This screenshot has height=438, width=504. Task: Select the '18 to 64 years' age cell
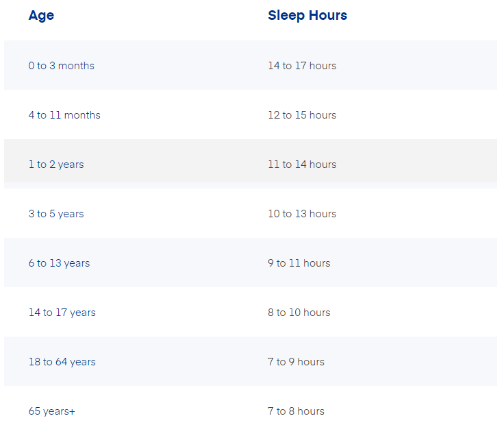[x=62, y=362]
